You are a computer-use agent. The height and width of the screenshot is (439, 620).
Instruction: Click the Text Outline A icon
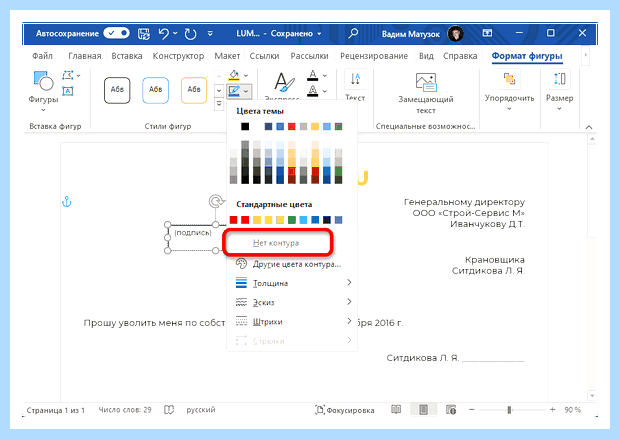pyautogui.click(x=313, y=91)
